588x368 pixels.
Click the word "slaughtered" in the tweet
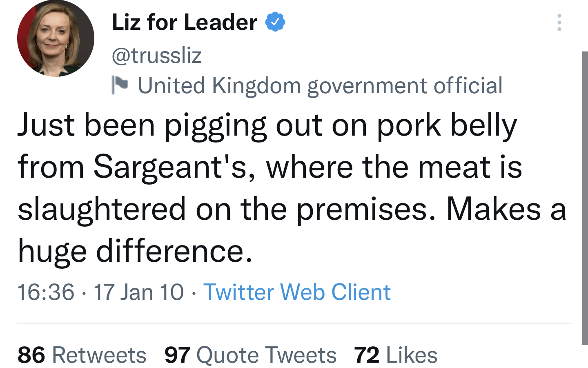coord(102,209)
